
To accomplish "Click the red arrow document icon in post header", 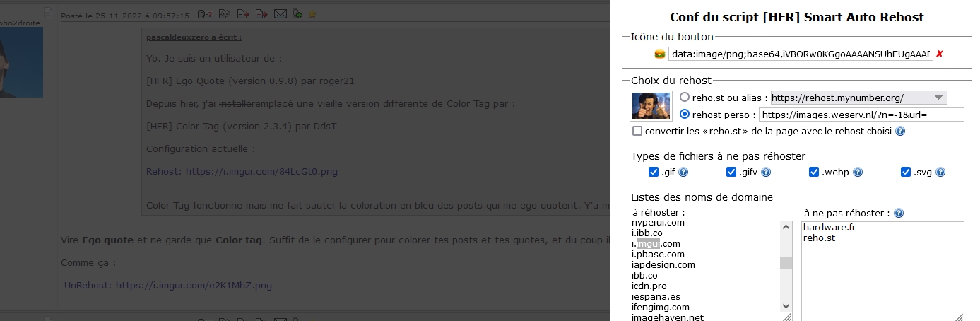I will 243,13.
